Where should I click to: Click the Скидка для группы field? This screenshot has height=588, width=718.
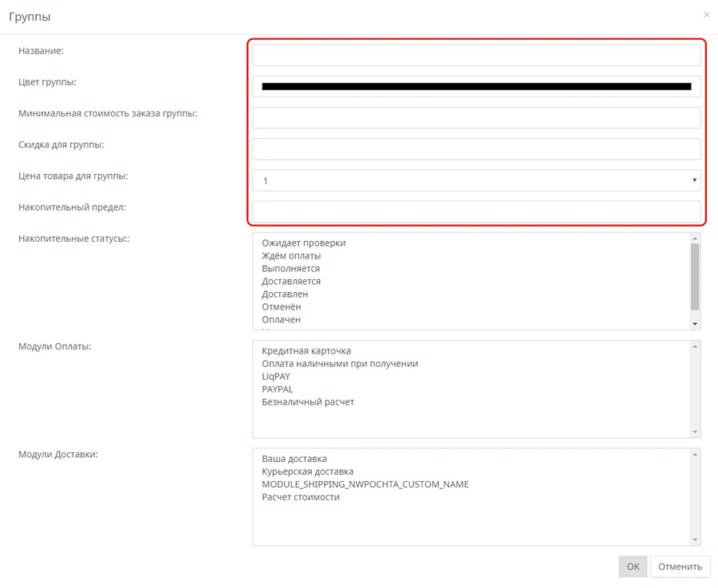(476, 149)
